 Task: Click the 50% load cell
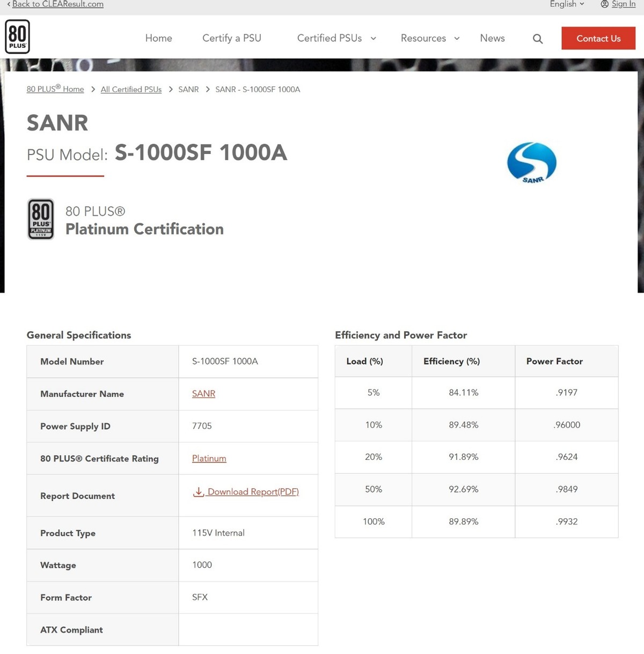click(374, 489)
